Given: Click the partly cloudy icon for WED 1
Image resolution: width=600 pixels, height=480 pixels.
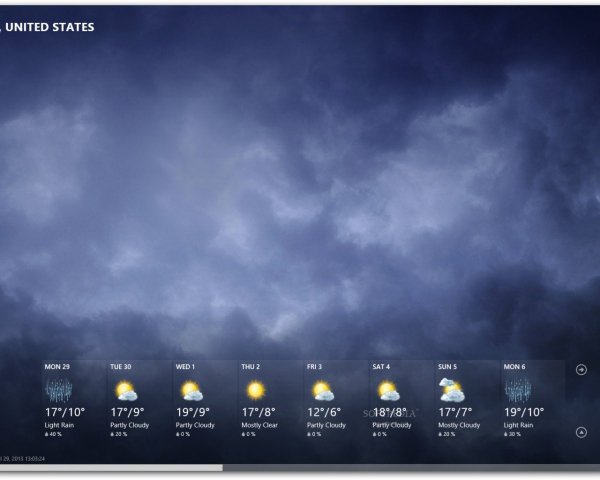Looking at the screenshot, I should click(190, 390).
